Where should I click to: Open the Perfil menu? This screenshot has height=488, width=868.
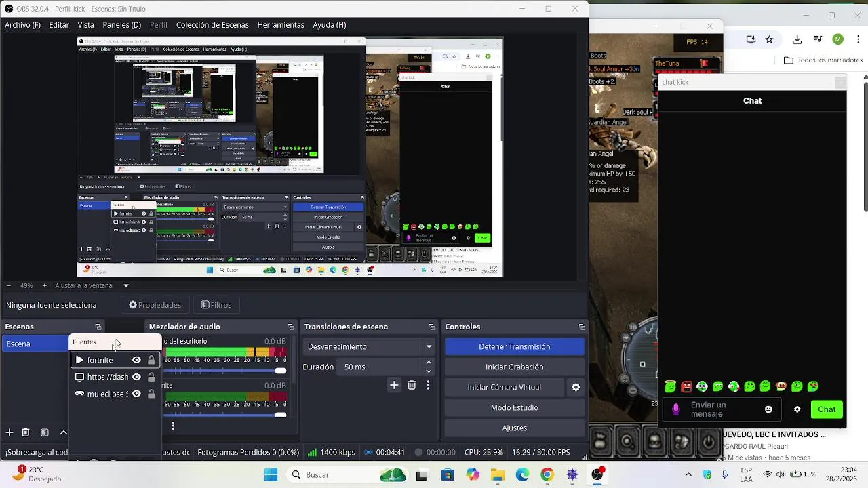[159, 24]
